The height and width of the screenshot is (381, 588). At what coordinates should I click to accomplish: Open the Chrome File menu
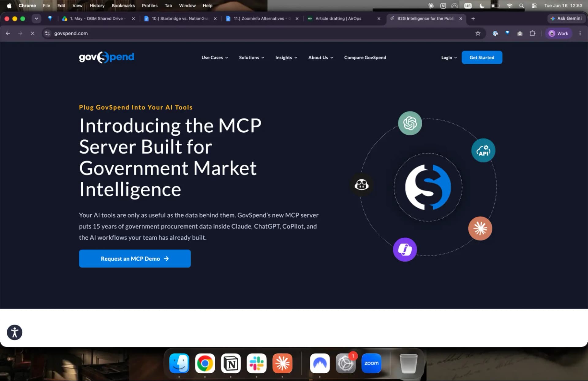click(x=46, y=6)
